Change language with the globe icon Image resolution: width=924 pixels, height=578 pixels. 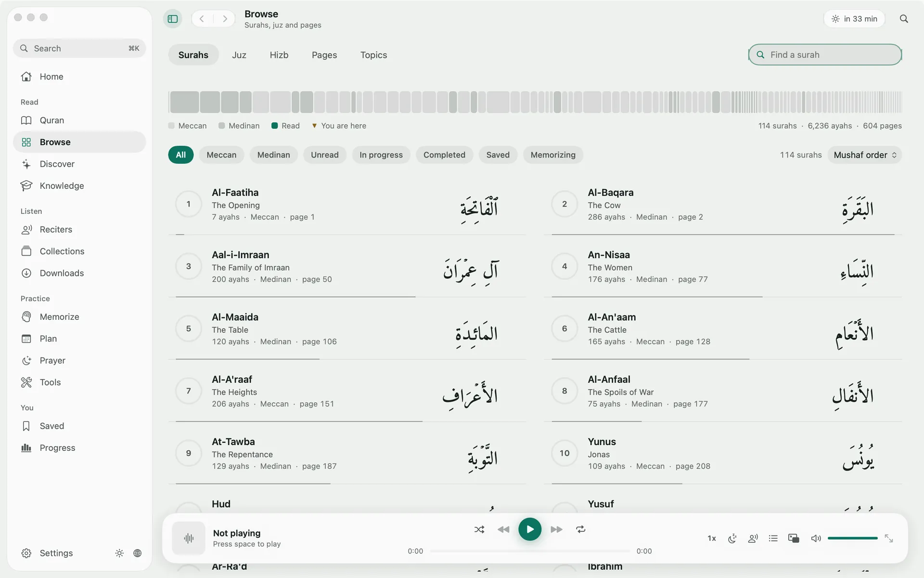coord(138,553)
